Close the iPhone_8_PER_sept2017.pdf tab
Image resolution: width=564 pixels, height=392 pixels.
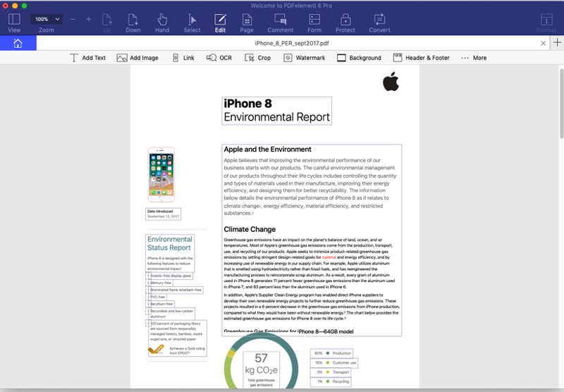point(543,43)
